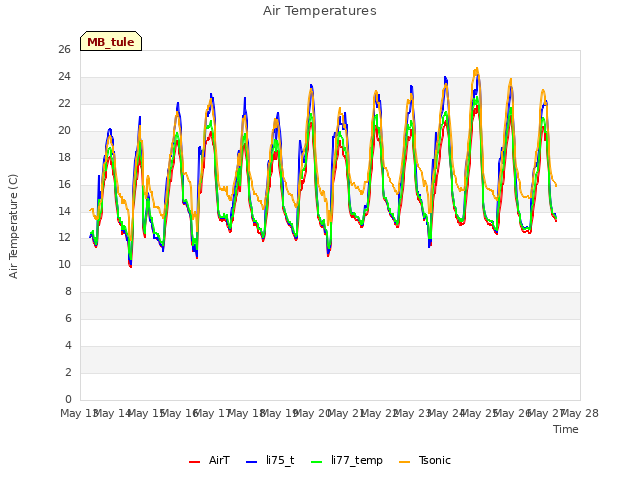The height and width of the screenshot is (480, 640).
Task: Click the y-axis label 10
Action: click(x=64, y=264)
